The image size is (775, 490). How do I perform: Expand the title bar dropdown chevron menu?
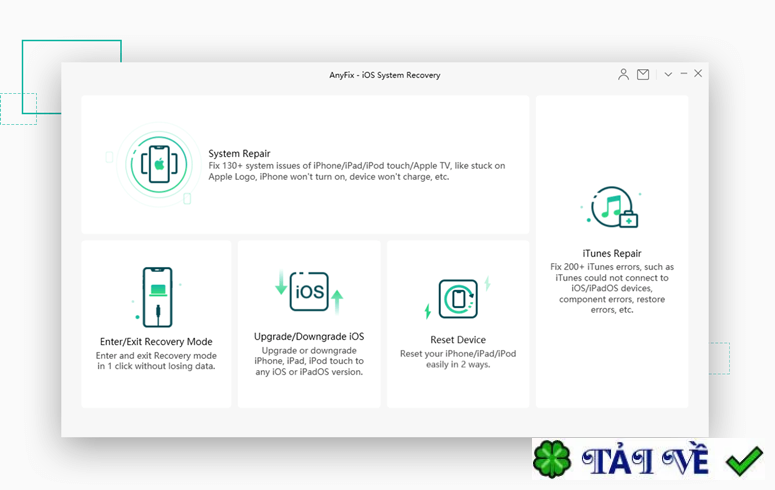(x=668, y=74)
